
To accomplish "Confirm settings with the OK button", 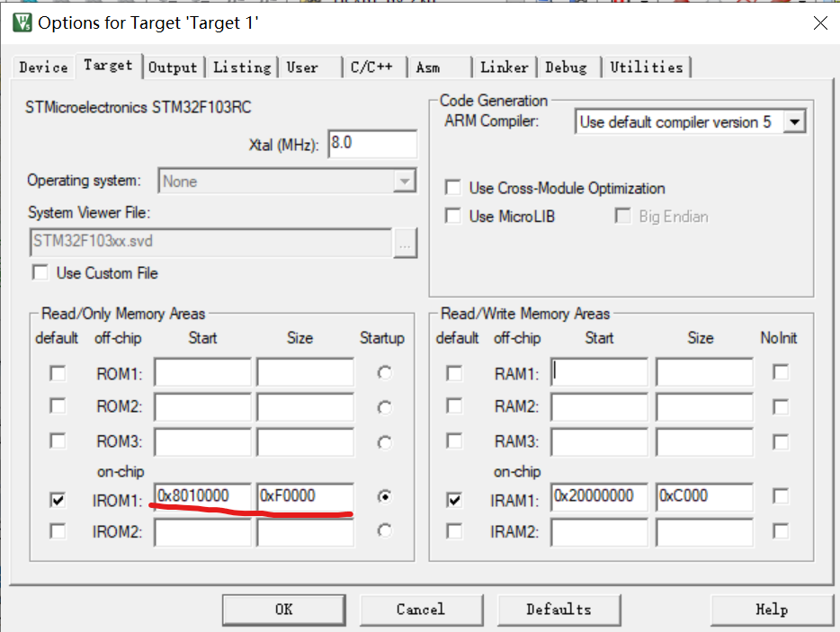I will (x=284, y=610).
